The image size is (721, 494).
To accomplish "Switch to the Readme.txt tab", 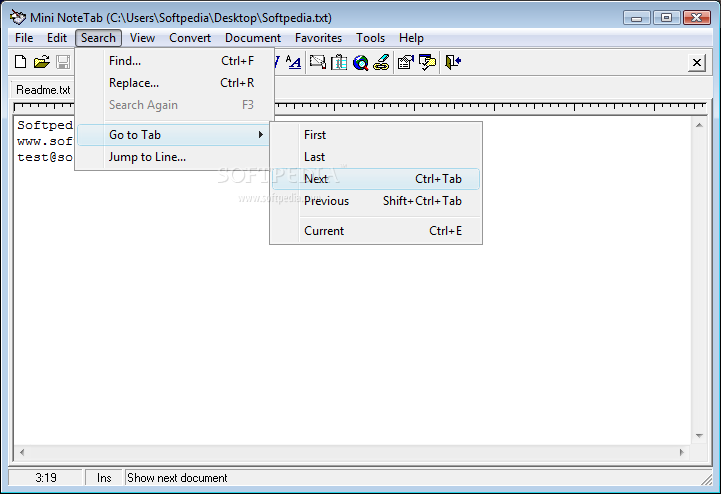I will (x=43, y=90).
